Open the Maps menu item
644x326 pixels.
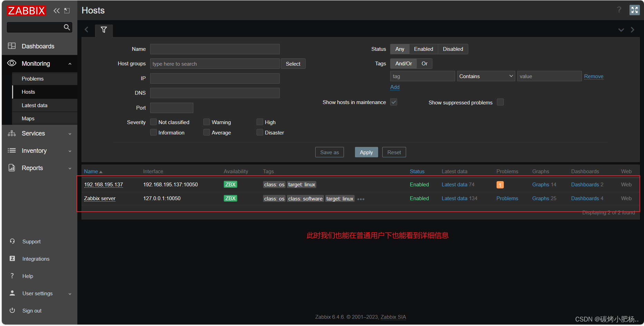coord(45,119)
